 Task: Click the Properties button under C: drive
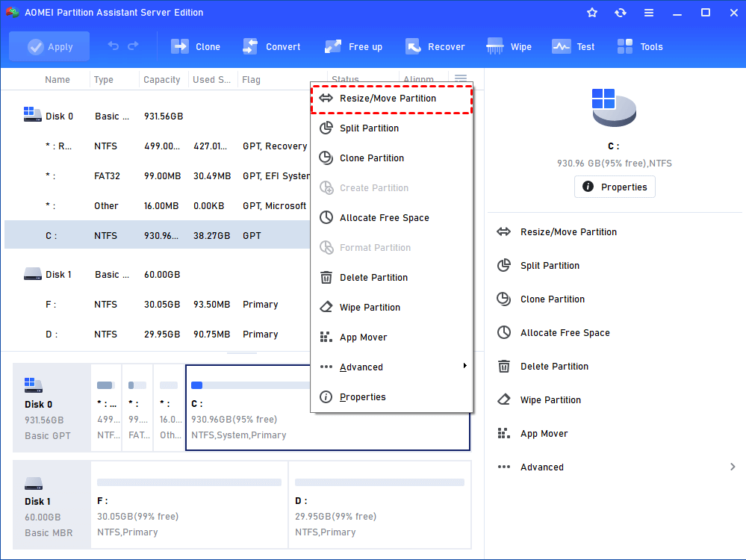615,187
